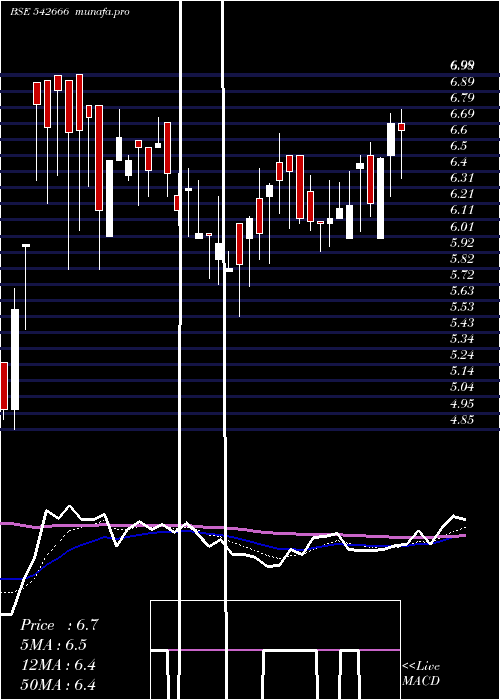The height and width of the screenshot is (700, 500).
Task: Select the 6.5 price axis label
Action: (x=459, y=146)
